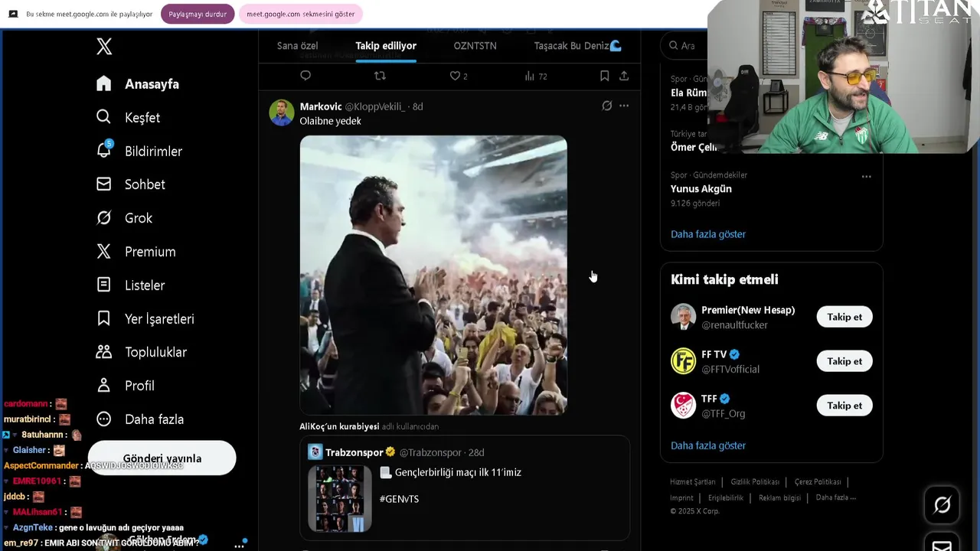Image resolution: width=980 pixels, height=551 pixels.
Task: Like the top post with heart icon
Action: (x=455, y=76)
